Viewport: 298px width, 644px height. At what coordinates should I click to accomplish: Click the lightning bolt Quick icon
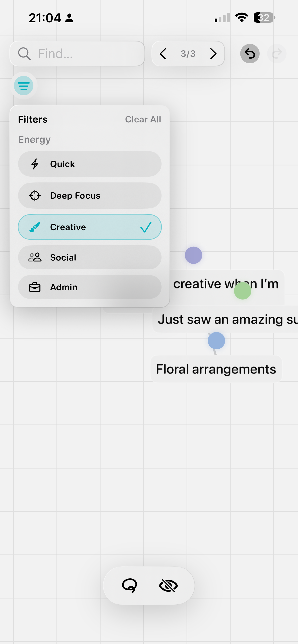coord(35,164)
